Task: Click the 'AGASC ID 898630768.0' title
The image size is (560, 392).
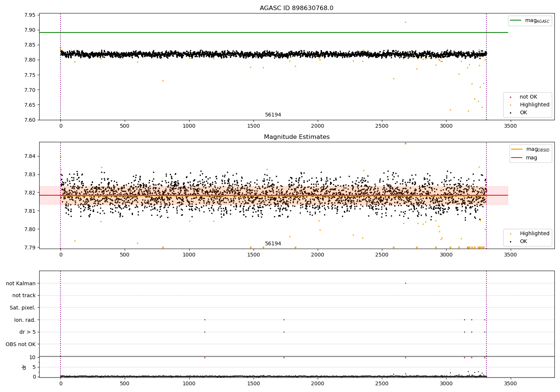Action: 296,8
